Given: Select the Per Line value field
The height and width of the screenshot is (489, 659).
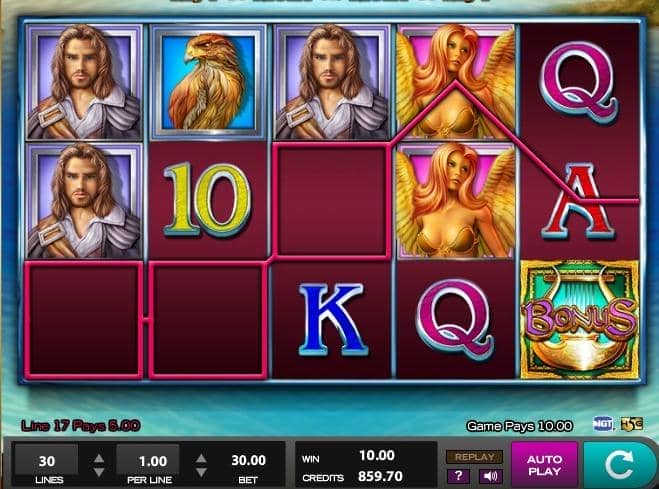Looking at the screenshot, I should point(148,461).
